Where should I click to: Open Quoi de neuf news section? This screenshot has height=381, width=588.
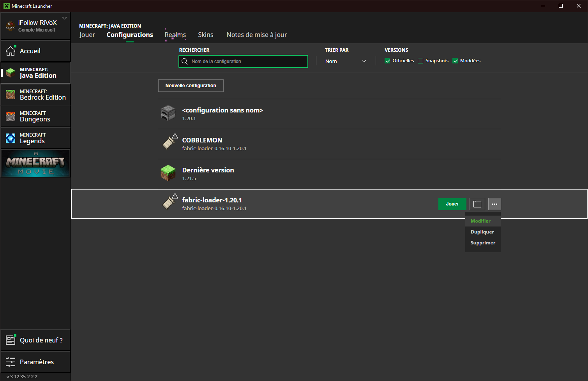pyautogui.click(x=35, y=340)
